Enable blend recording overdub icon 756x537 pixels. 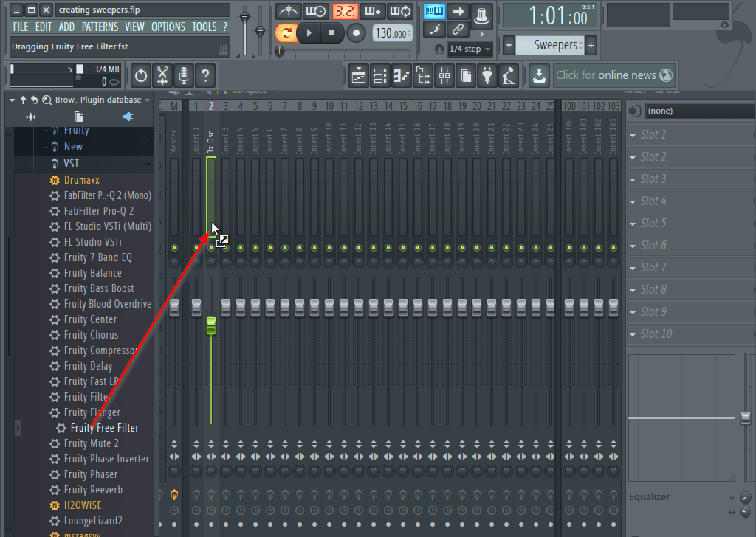tap(372, 11)
